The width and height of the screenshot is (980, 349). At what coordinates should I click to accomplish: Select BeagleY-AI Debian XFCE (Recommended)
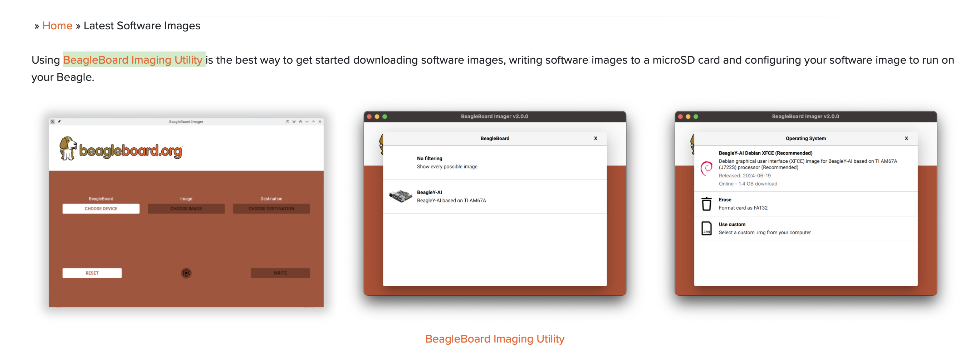tap(806, 168)
